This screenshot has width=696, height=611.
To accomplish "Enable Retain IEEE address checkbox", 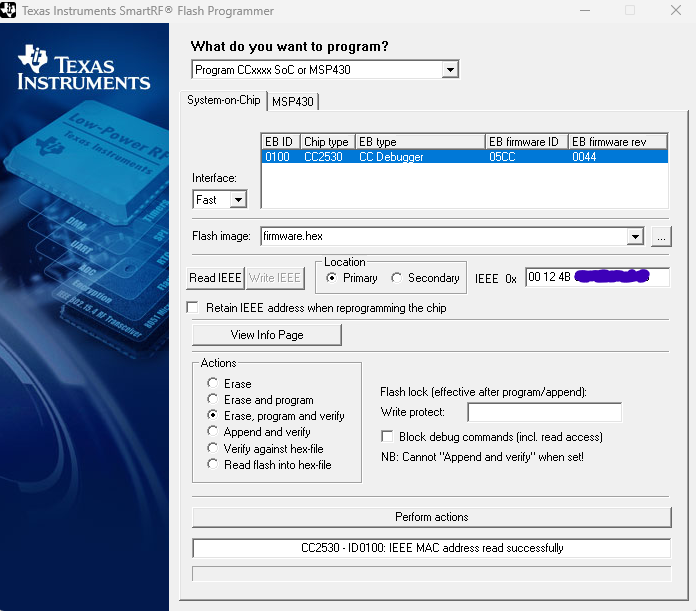I will pyautogui.click(x=193, y=307).
